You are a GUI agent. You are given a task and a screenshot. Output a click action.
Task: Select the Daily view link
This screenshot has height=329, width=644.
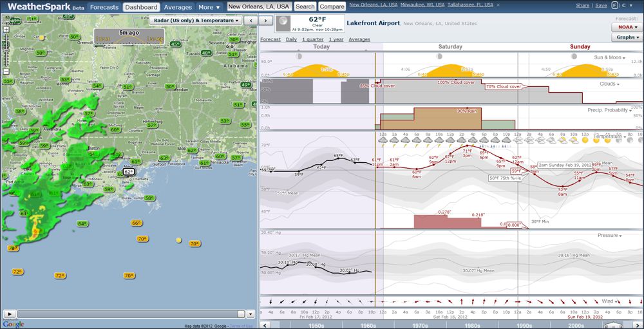pos(291,39)
